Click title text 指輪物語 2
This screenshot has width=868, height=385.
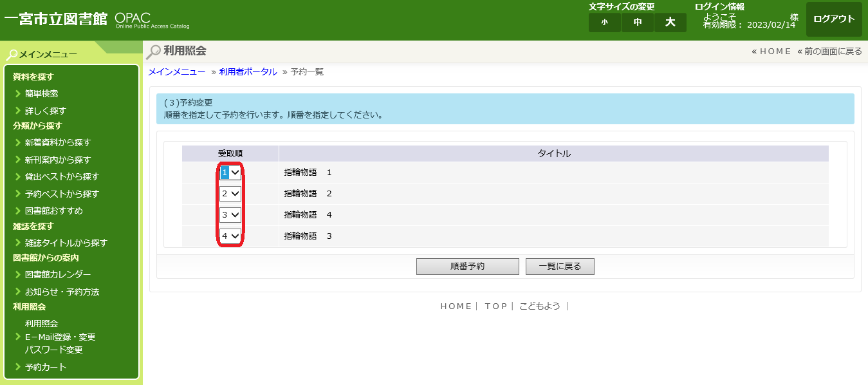(x=308, y=194)
